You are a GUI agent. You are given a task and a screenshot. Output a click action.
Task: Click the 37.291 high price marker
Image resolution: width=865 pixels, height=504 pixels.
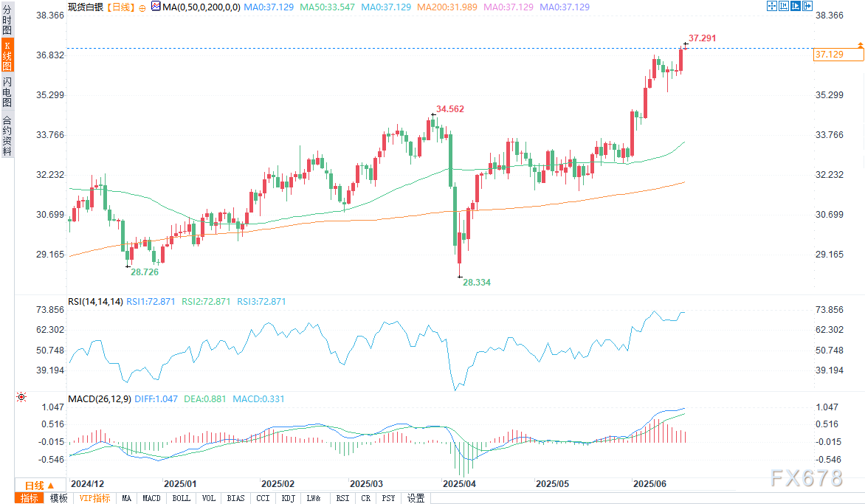[701, 38]
